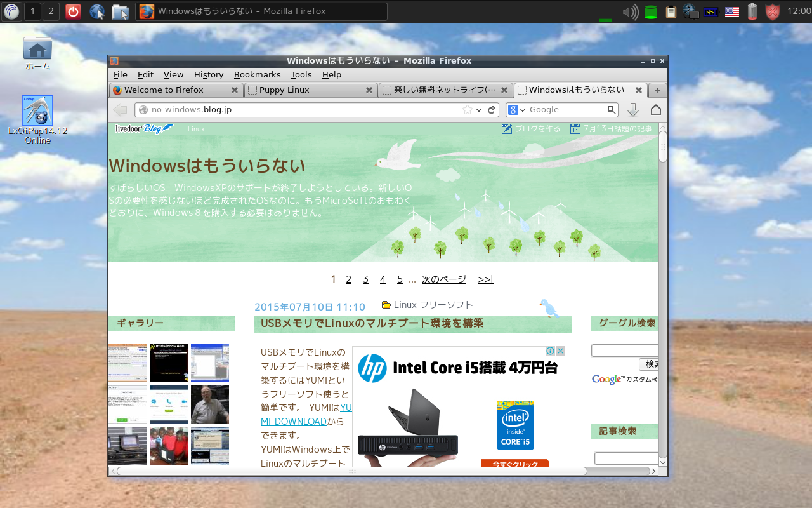This screenshot has width=812, height=508.
Task: Open the volume speaker tray icon
Action: [x=630, y=11]
